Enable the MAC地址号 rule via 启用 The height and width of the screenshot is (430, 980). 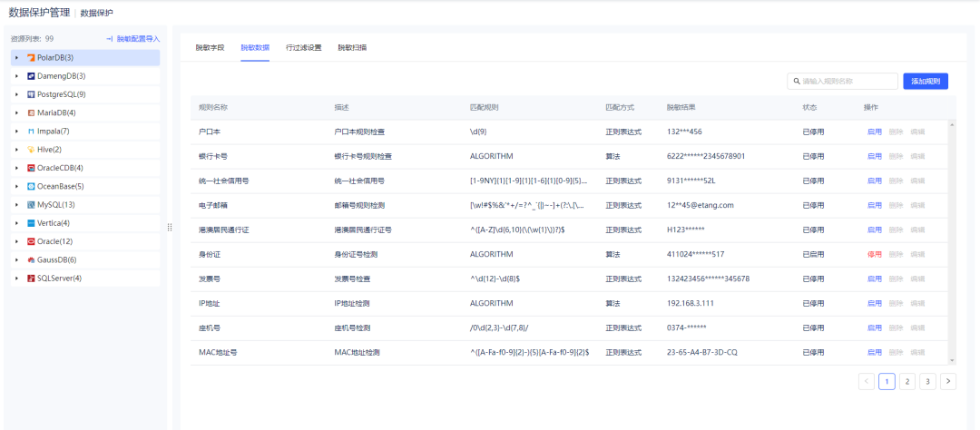click(x=874, y=352)
